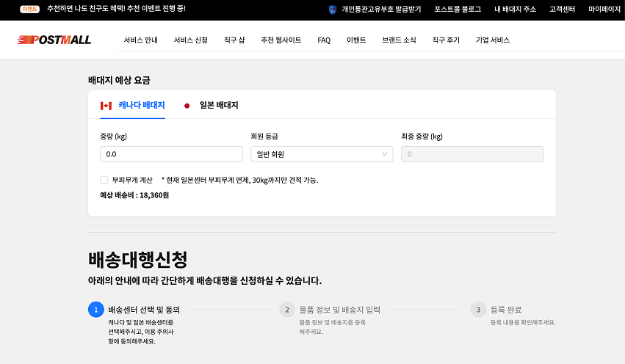Image resolution: width=625 pixels, height=364 pixels.
Task: Click the Canada flag icon
Action: tap(106, 106)
